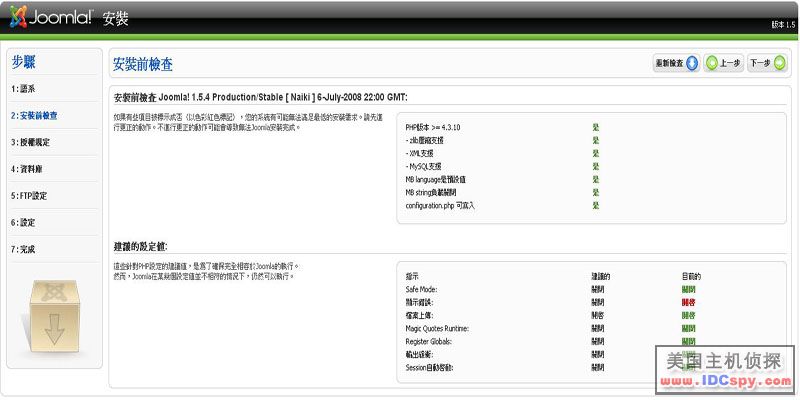
Task: Click the PHP版本 >= 4.3.10 row label
Action: (x=433, y=128)
